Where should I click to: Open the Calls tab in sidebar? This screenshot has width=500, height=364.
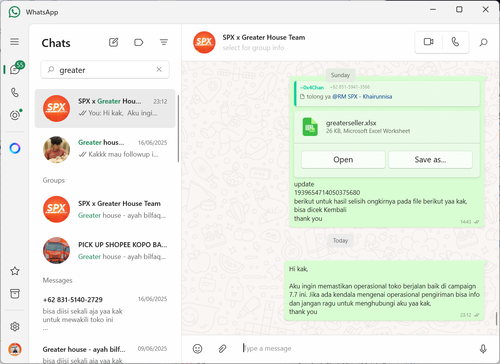(x=15, y=92)
